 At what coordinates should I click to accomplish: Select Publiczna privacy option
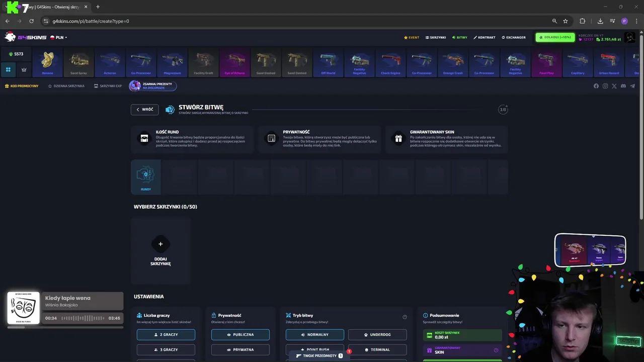[240, 334]
